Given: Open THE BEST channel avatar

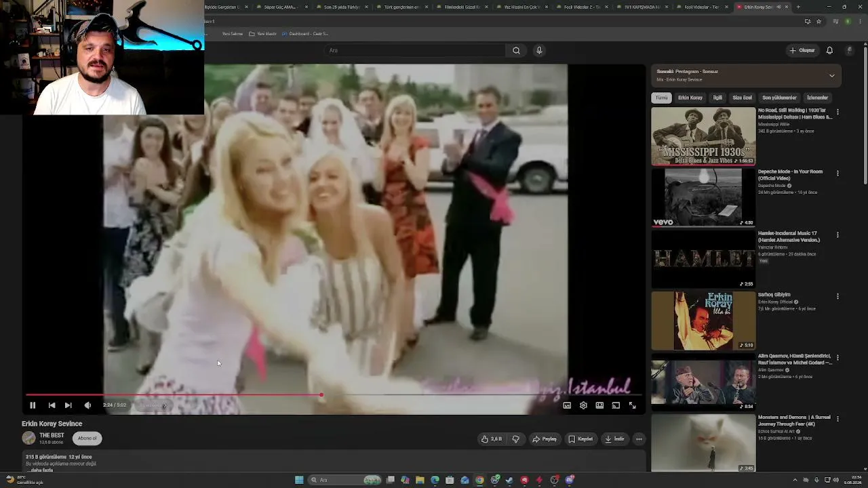Looking at the screenshot, I should click(x=28, y=439).
